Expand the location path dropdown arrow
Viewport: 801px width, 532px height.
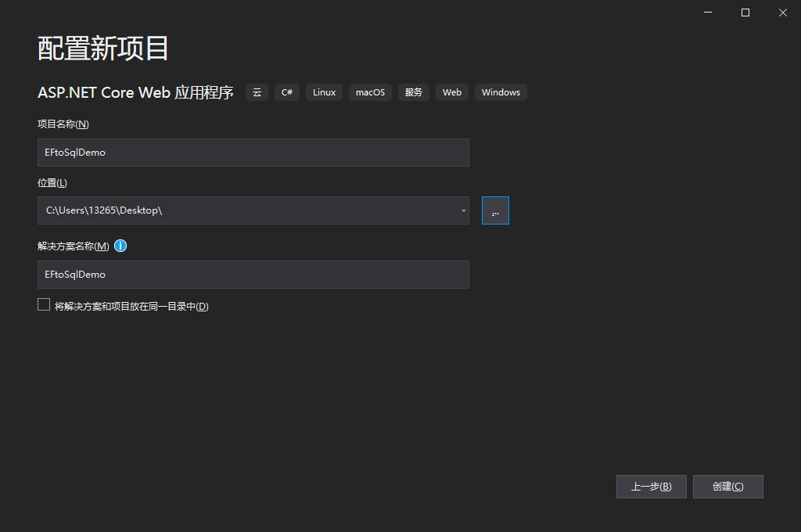463,210
